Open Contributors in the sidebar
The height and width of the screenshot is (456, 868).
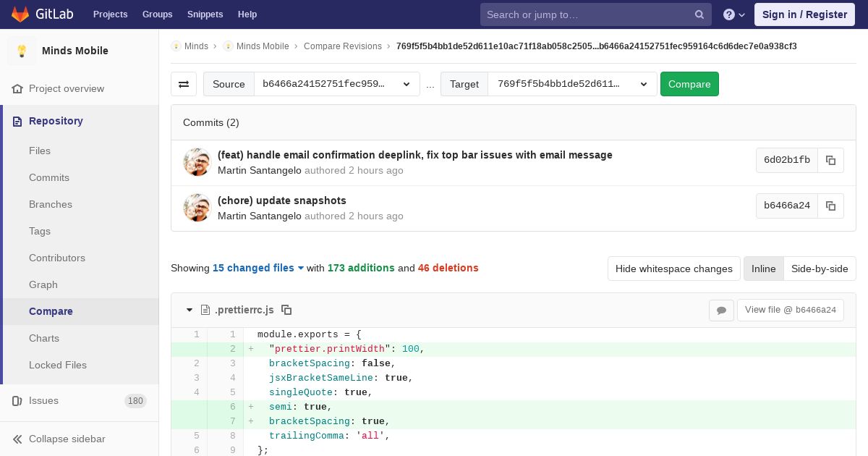[57, 258]
